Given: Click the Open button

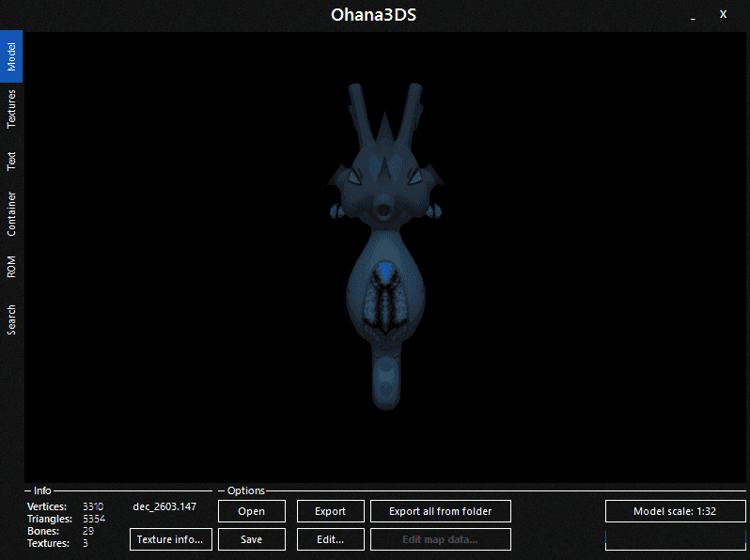Looking at the screenshot, I should click(x=252, y=511).
